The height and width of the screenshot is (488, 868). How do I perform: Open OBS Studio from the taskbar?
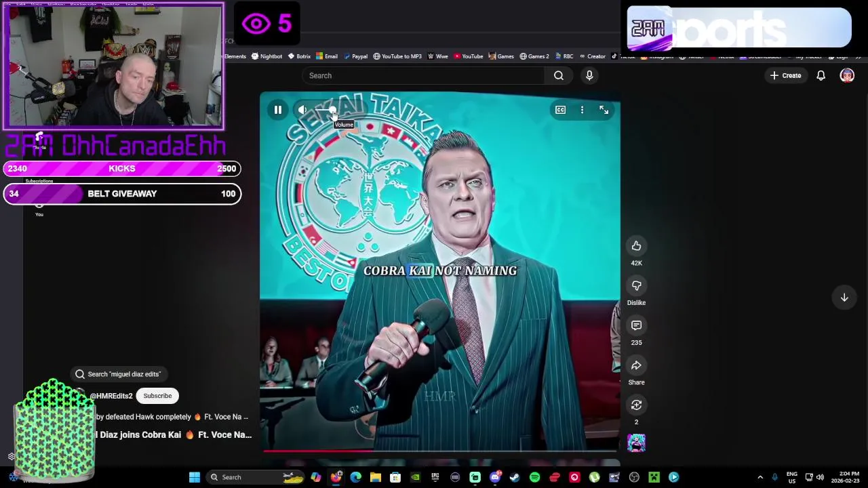pos(634,477)
